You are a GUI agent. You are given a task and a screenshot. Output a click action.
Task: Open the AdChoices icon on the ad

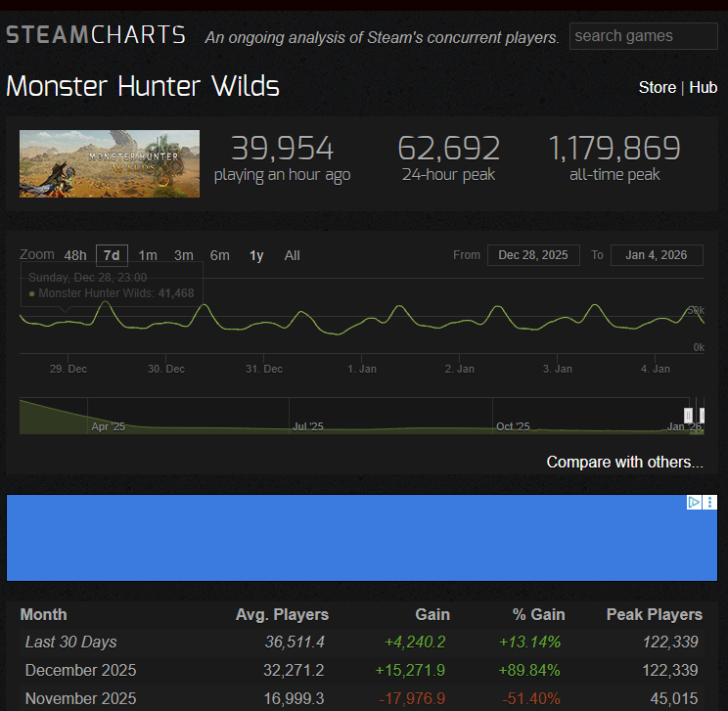click(x=694, y=502)
